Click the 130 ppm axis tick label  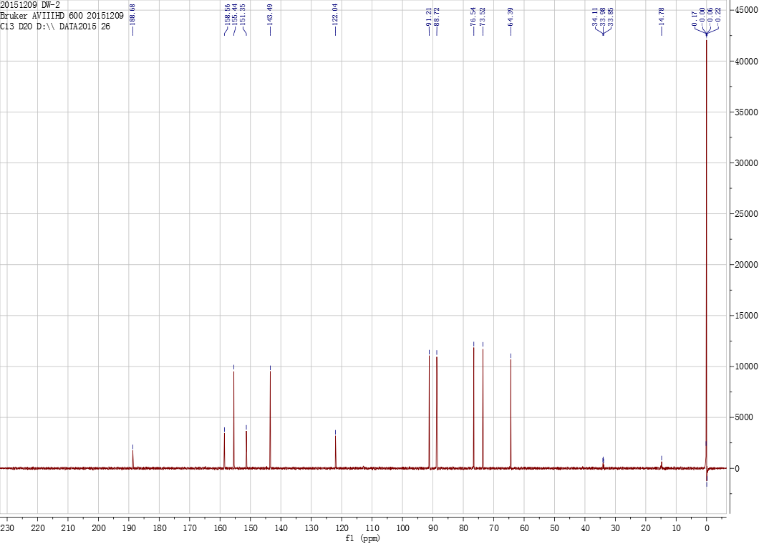pyautogui.click(x=312, y=528)
